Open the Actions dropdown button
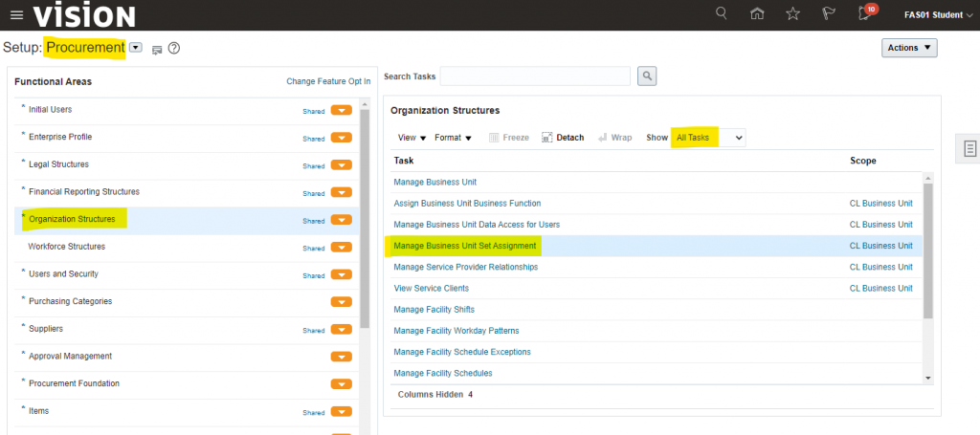980x435 pixels. tap(908, 48)
